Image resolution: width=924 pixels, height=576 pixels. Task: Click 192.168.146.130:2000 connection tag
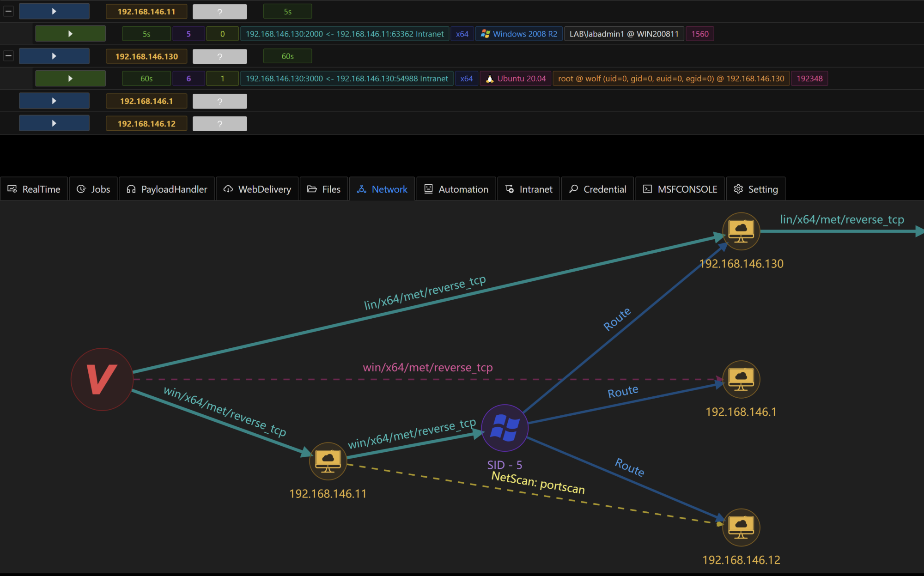[345, 34]
